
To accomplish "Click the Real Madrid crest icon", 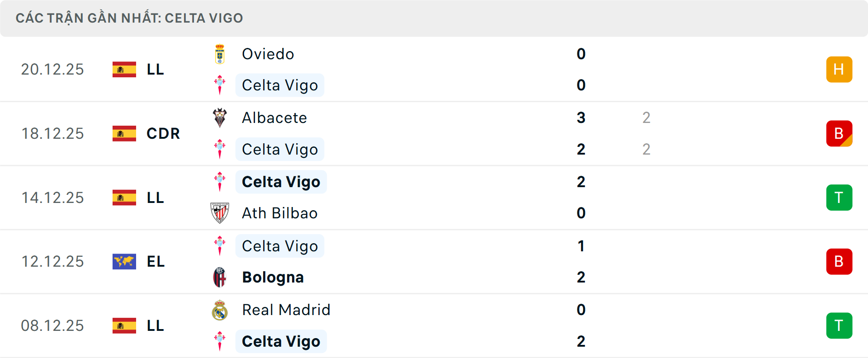I will click(x=220, y=310).
